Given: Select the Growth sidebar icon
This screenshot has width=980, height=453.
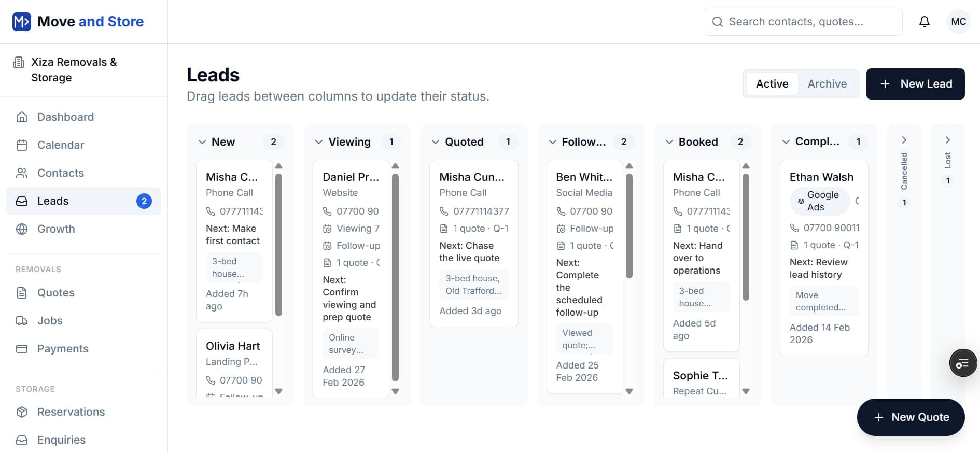Looking at the screenshot, I should point(22,229).
